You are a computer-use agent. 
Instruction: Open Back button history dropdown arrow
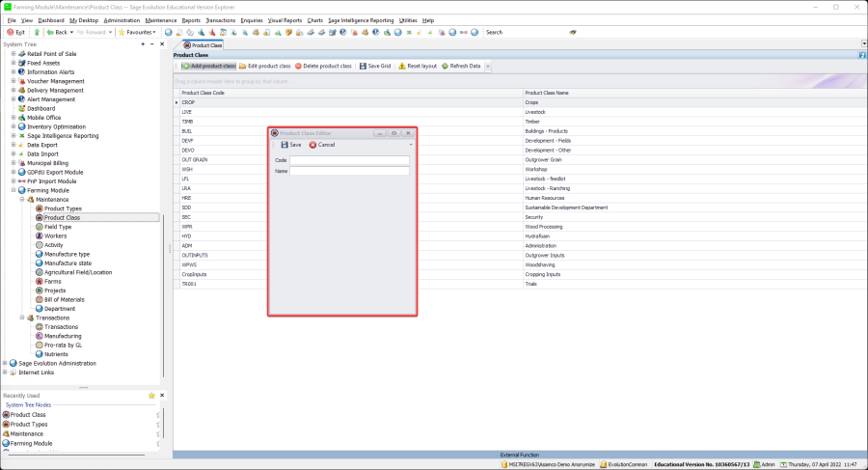pos(70,32)
